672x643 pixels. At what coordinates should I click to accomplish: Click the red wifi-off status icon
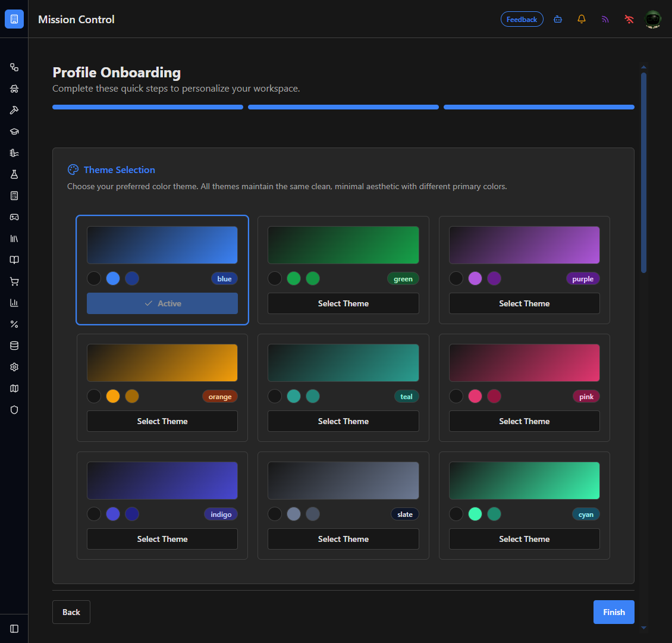point(629,19)
